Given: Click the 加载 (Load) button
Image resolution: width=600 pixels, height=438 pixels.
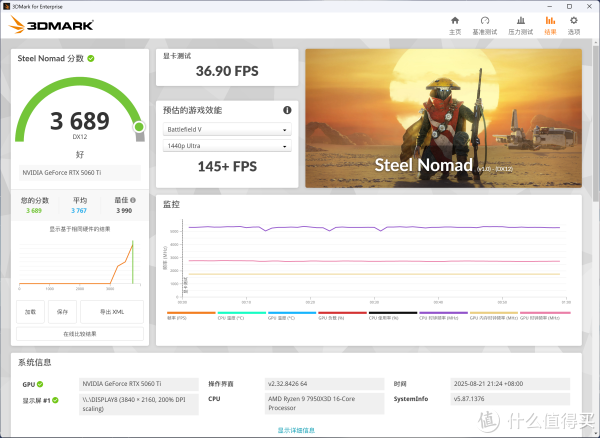Looking at the screenshot, I should point(30,312).
